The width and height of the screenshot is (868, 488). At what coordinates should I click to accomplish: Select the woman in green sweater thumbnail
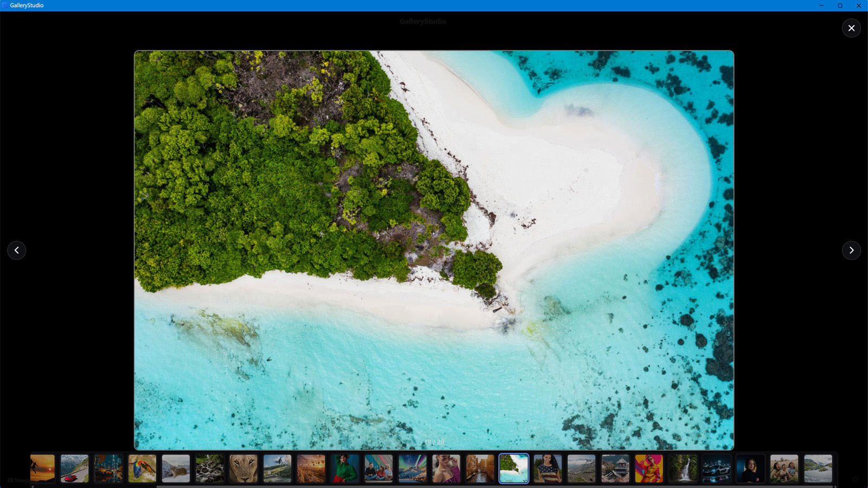345,468
